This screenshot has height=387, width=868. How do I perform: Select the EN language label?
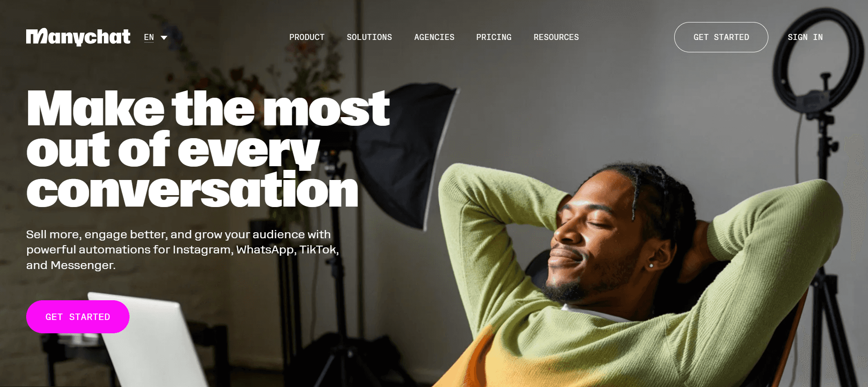149,37
